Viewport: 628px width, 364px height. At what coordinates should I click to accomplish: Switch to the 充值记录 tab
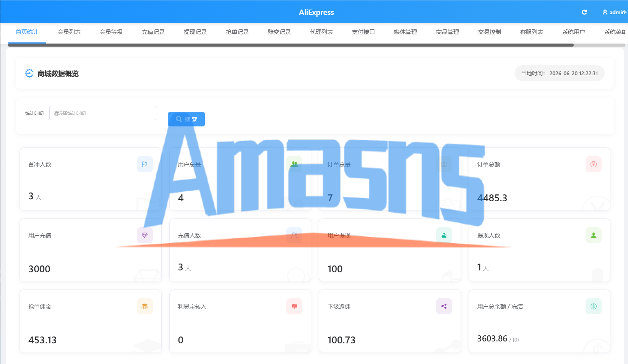(153, 32)
